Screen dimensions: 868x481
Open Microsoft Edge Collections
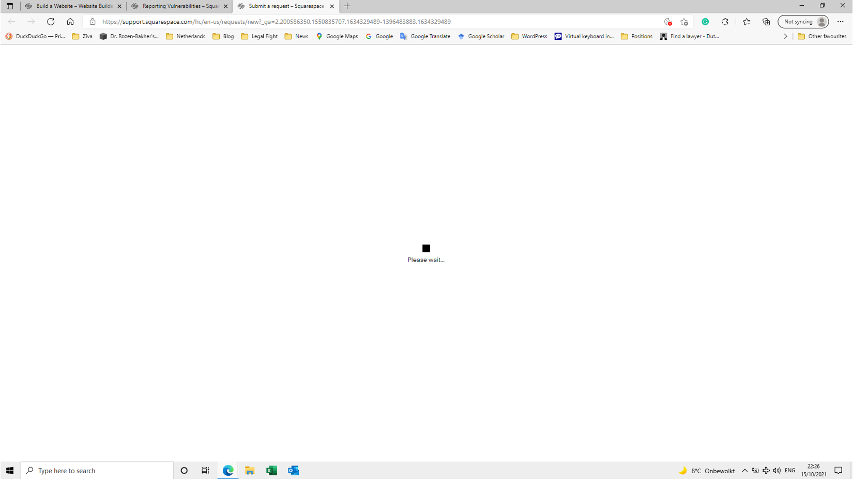coord(766,22)
